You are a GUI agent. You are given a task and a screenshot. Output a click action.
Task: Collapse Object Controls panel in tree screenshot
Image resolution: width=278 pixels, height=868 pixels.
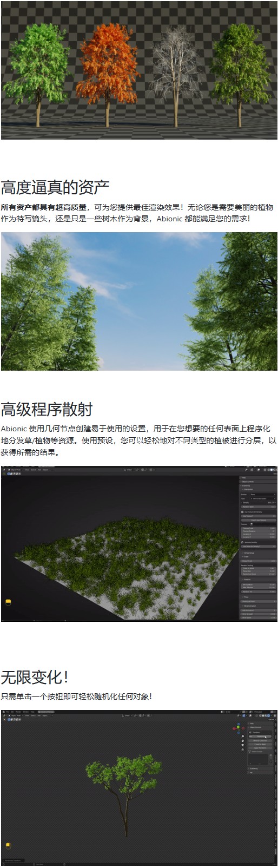[x=260, y=727]
